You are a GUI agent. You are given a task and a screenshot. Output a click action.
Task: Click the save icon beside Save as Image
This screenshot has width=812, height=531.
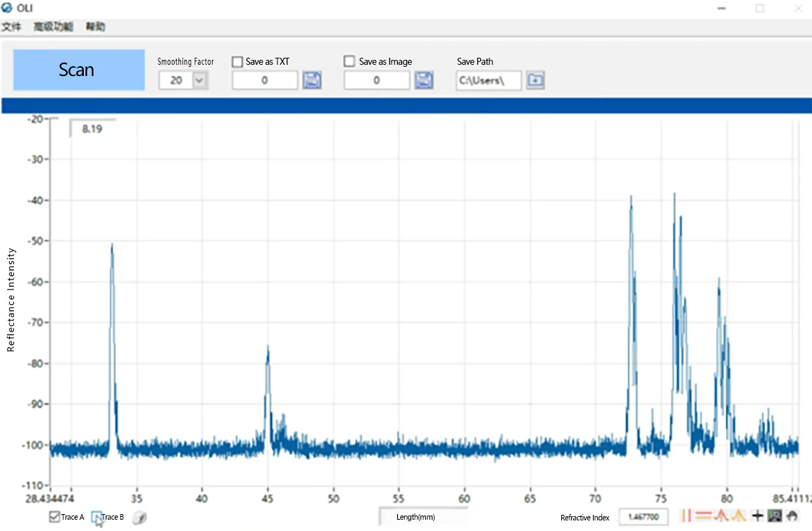click(x=424, y=80)
